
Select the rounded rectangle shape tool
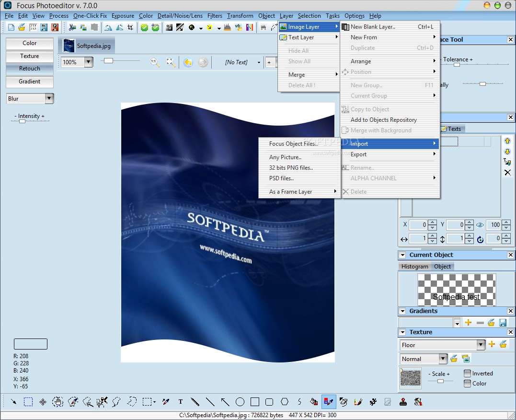click(x=269, y=402)
